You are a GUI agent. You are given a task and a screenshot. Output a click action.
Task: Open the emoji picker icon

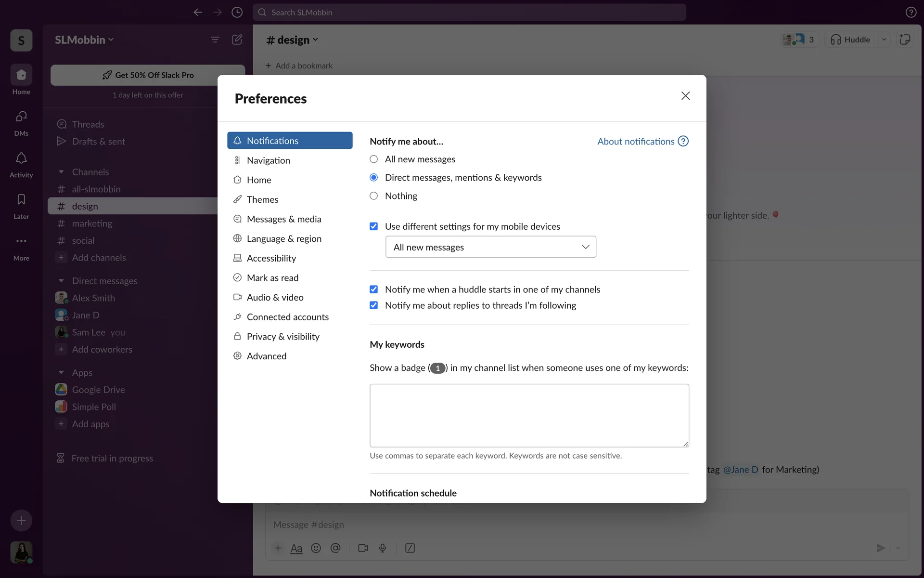point(316,548)
